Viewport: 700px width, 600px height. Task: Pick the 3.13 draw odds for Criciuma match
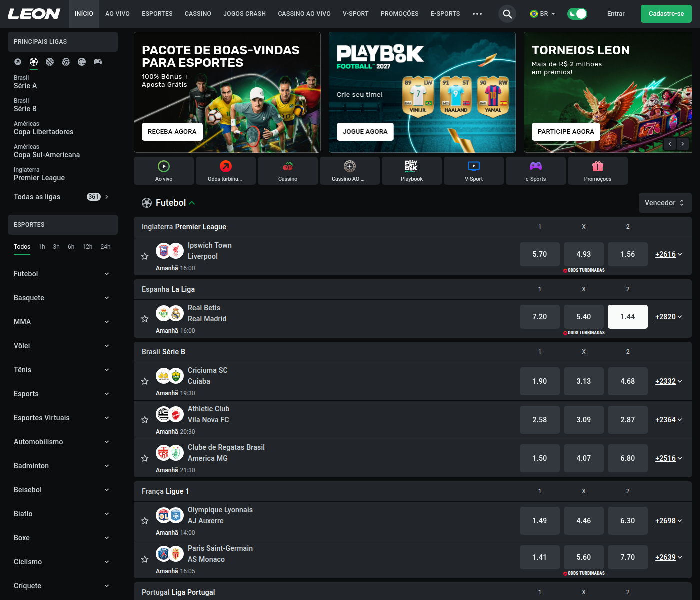click(584, 381)
